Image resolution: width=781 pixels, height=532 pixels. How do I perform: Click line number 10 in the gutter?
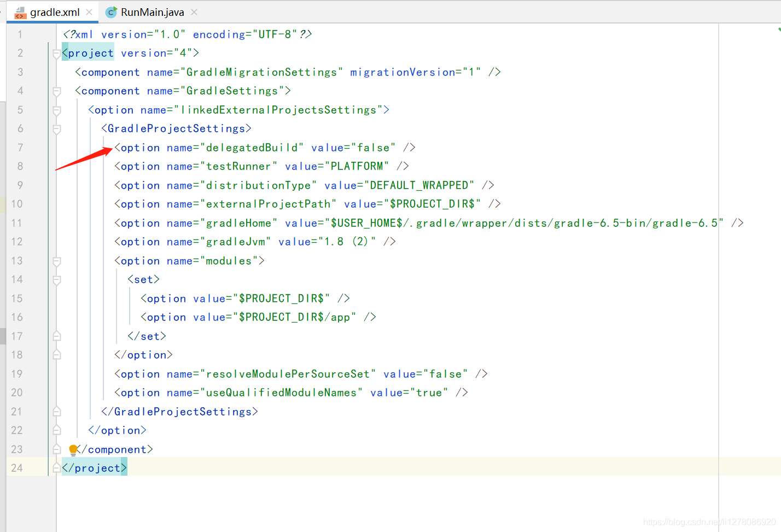coord(17,204)
